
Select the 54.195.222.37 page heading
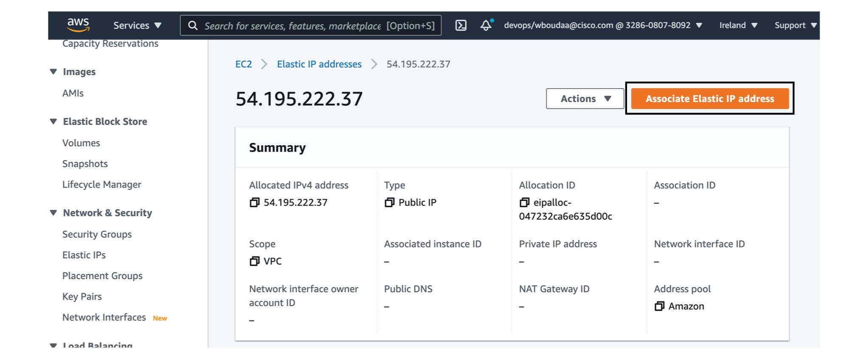click(x=299, y=99)
